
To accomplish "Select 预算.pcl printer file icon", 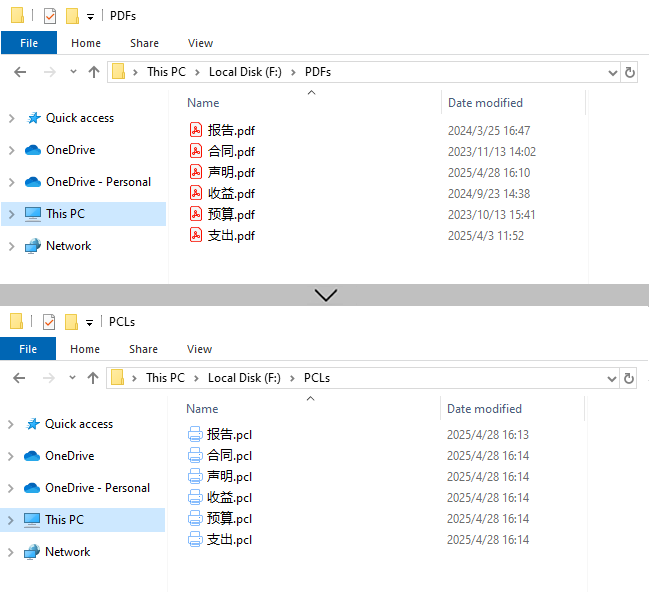I will (195, 518).
